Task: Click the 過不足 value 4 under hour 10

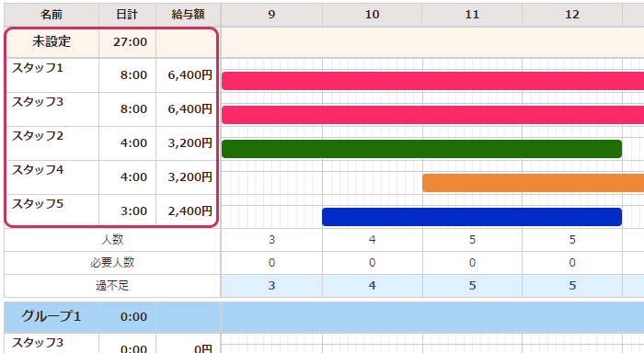Action: 372,286
